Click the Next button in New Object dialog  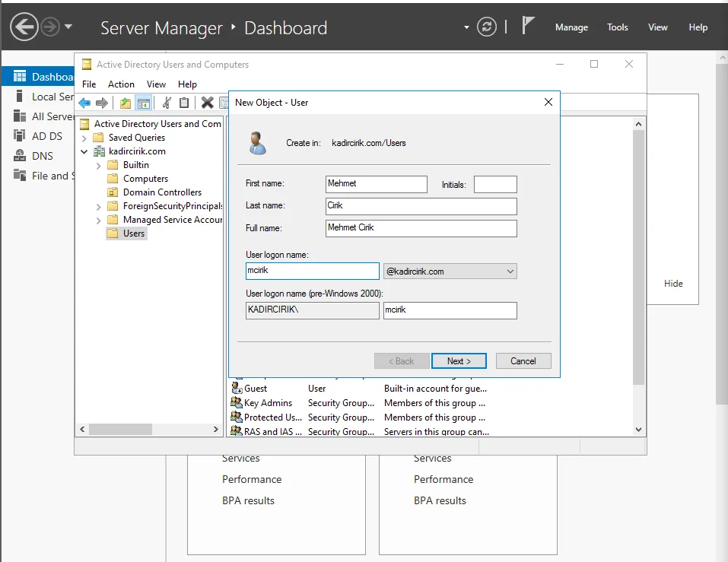pos(459,361)
